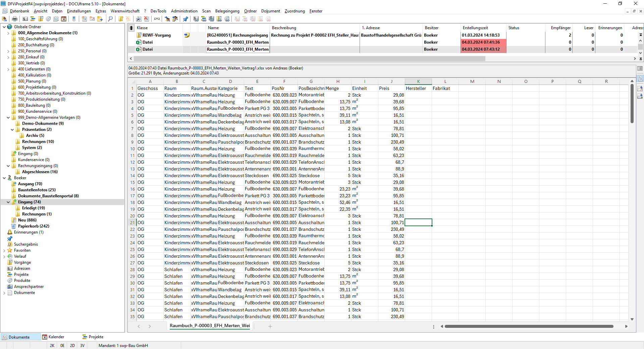Click the colored bars projects toolbar icon
Viewport: 644px width, 349px height.
point(33,19)
